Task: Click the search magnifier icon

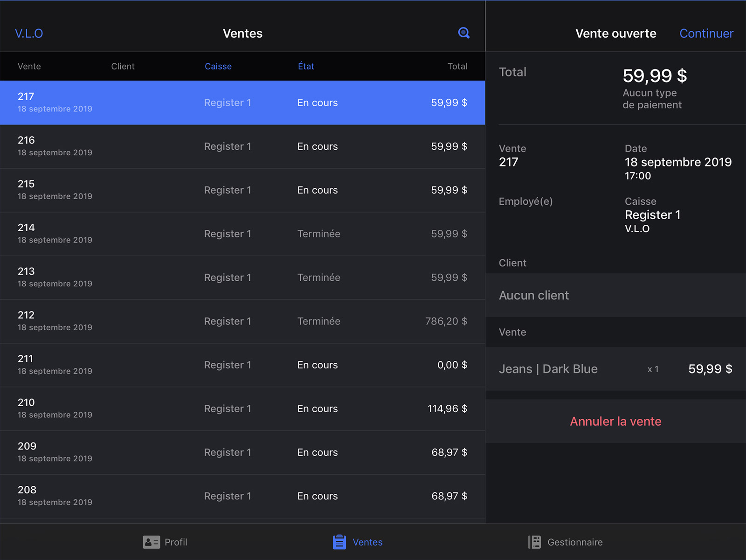Action: 463,33
